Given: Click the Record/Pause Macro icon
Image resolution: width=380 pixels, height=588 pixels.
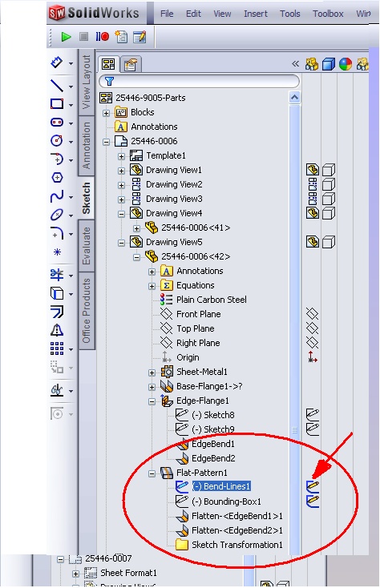Looking at the screenshot, I should coord(102,37).
